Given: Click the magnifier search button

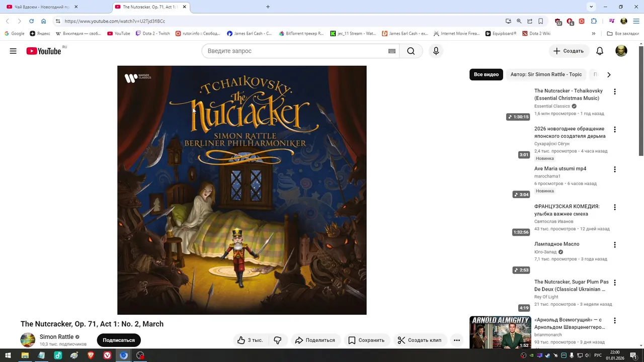Looking at the screenshot, I should (411, 51).
